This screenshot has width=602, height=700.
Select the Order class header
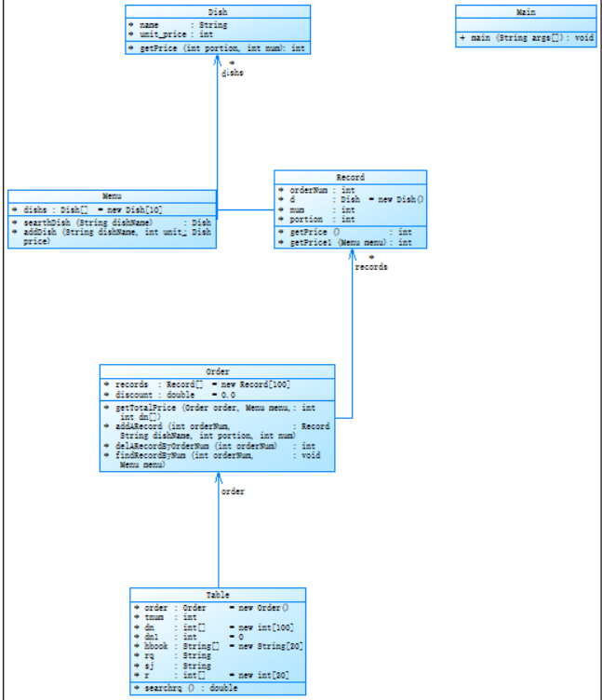218,371
